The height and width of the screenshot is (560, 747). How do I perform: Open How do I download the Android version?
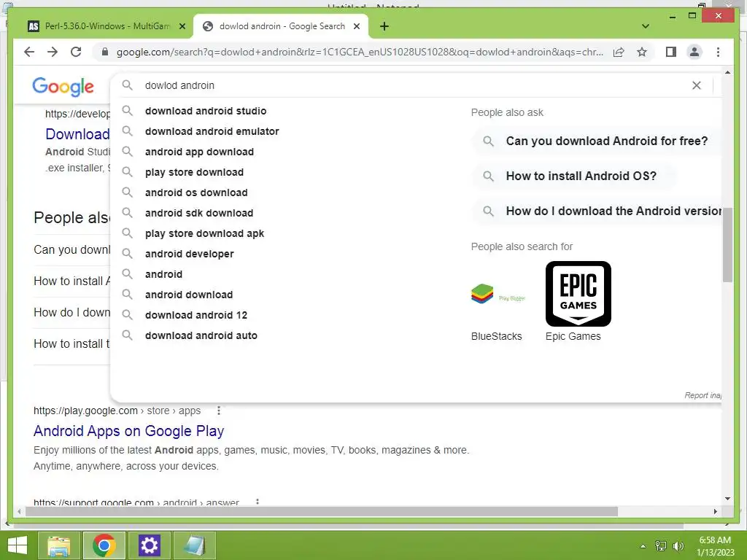coord(597,211)
